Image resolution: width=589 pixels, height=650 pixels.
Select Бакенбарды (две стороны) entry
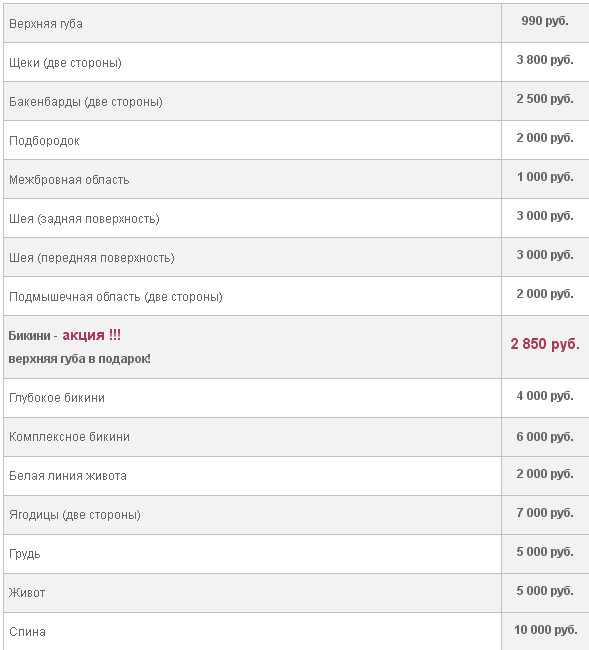(86, 102)
